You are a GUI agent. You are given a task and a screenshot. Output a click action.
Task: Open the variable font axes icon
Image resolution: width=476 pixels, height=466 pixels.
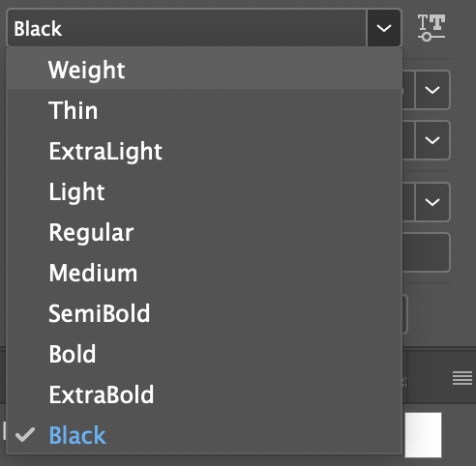tap(431, 28)
